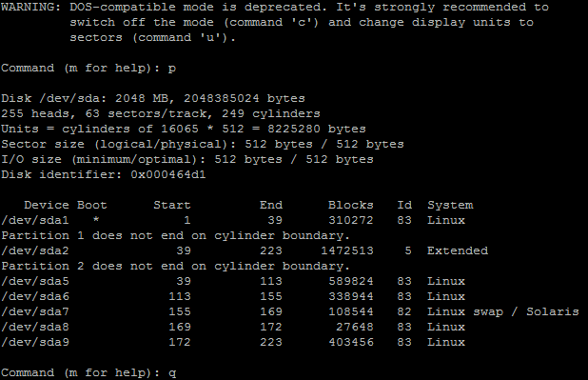Click the Extended system type text
Image resolution: width=588 pixels, height=380 pixels.
pos(458,250)
